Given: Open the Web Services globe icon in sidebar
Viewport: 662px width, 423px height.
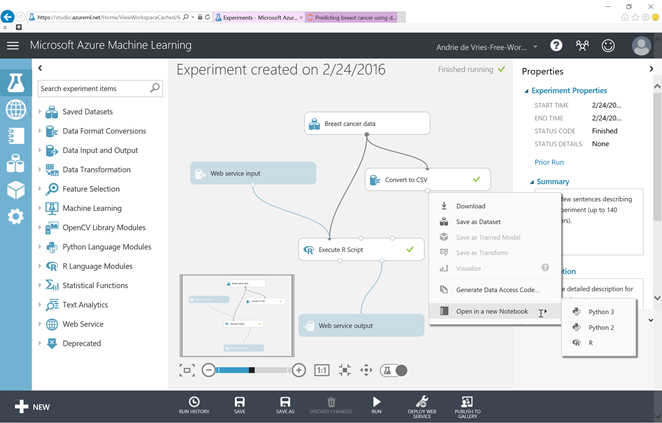Looking at the screenshot, I should click(16, 109).
